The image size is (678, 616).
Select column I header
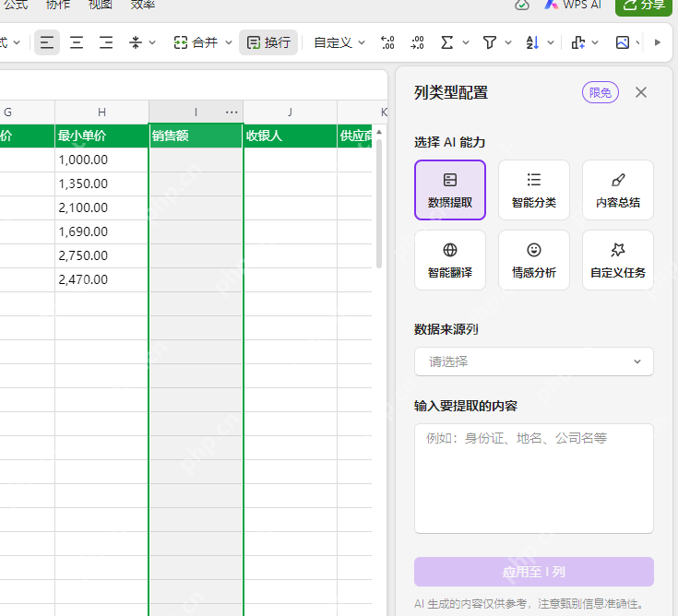[196, 113]
